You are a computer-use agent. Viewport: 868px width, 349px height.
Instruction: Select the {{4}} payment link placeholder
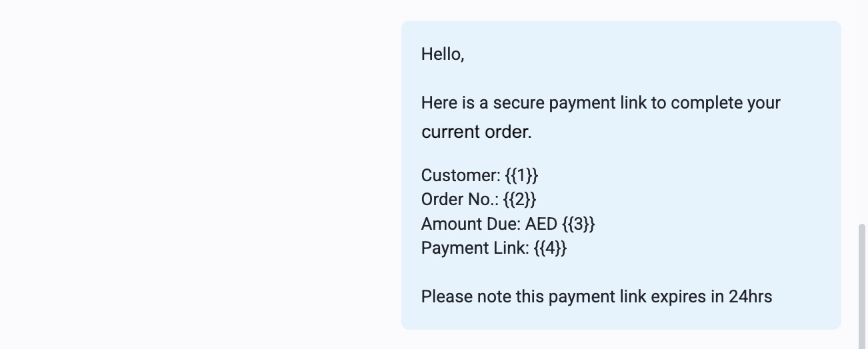click(550, 248)
